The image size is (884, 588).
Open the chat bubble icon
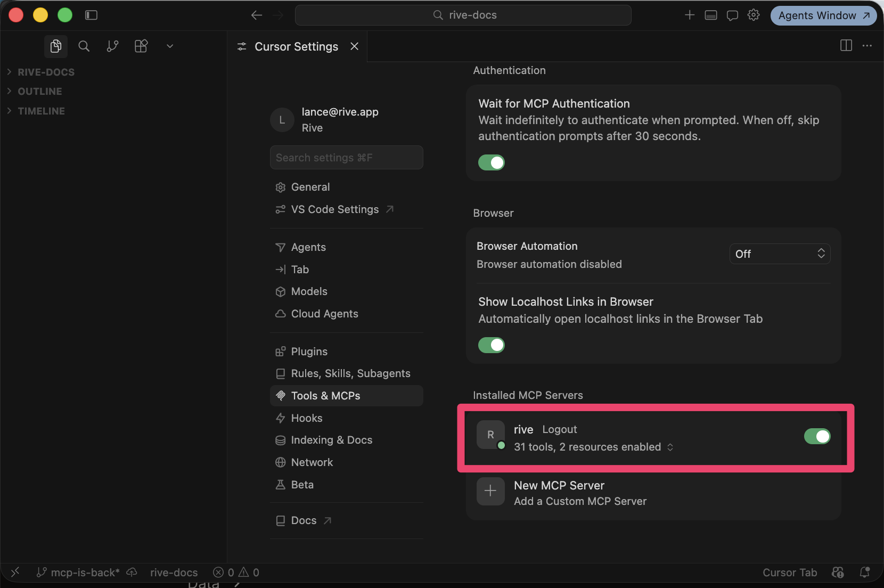733,15
